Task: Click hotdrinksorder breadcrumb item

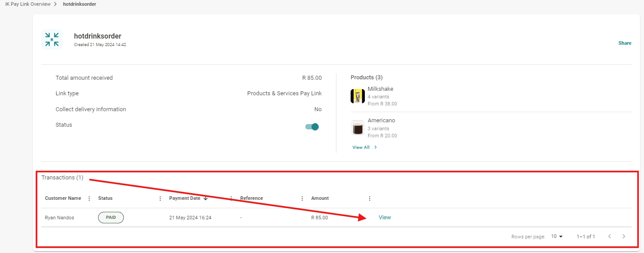Action: pos(79,4)
